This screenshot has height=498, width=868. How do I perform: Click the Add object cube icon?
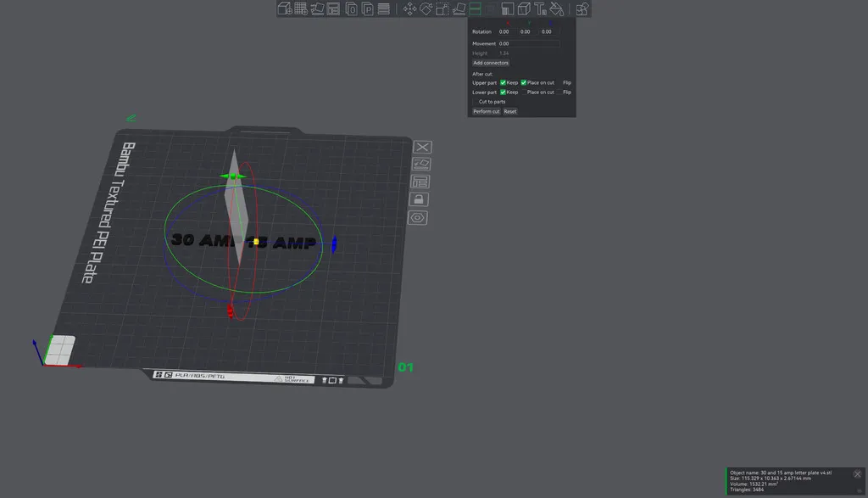(x=284, y=9)
